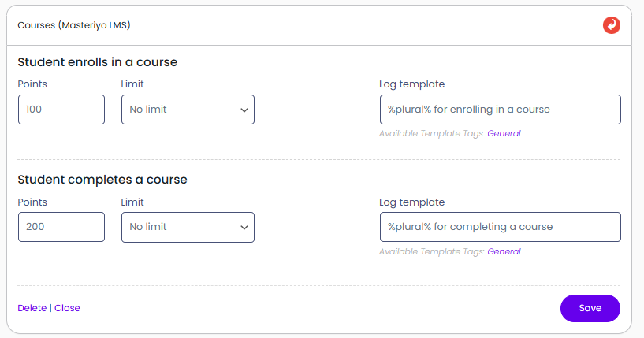The image size is (644, 338).
Task: Expand the Limit dropdown for completing a course
Action: point(188,227)
